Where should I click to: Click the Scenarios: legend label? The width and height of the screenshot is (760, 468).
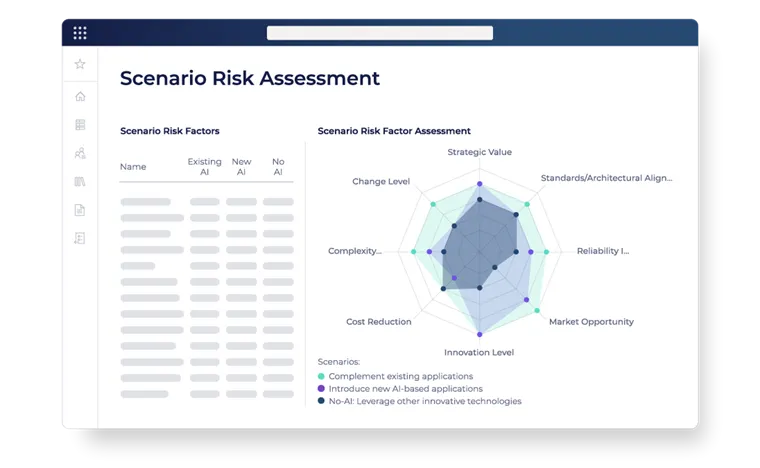click(x=339, y=362)
